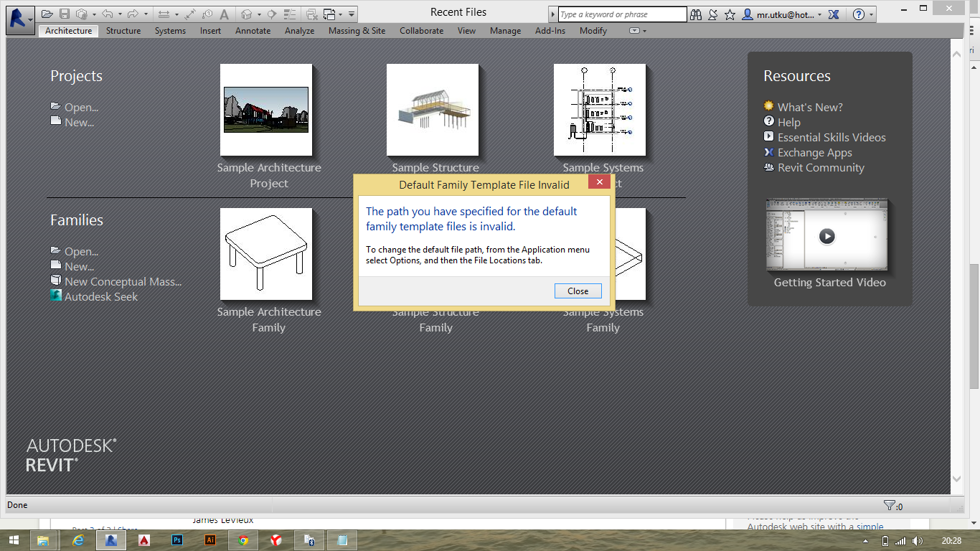Click the Text tool icon in the toolbar
Viewport: 980px width, 551px height.
tap(225, 13)
